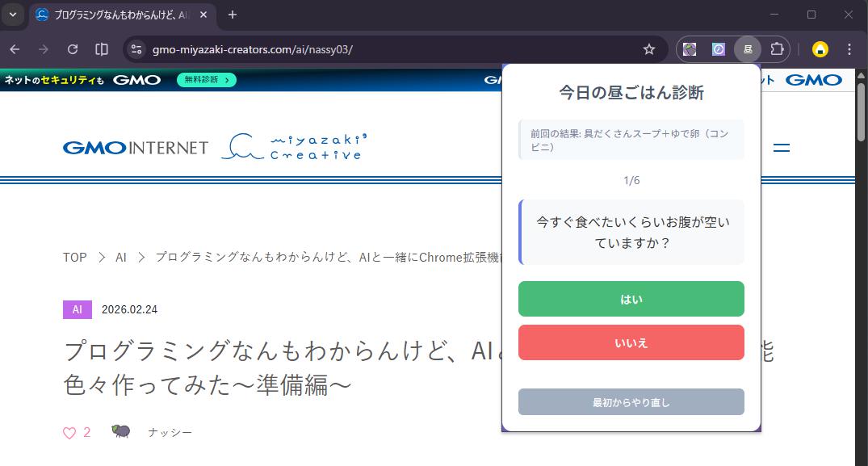Viewport: 868px width, 466px height.
Task: Answer いいえ to the hunger question
Action: pyautogui.click(x=631, y=342)
